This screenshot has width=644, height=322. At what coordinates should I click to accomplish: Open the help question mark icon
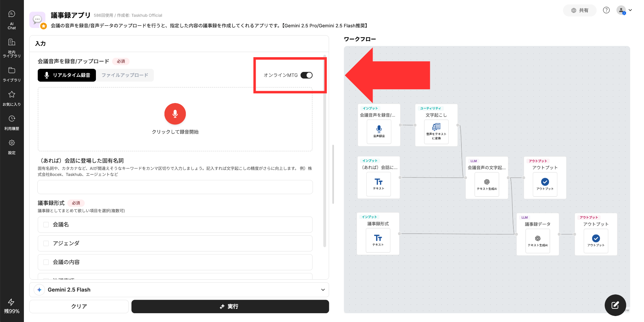pos(606,10)
